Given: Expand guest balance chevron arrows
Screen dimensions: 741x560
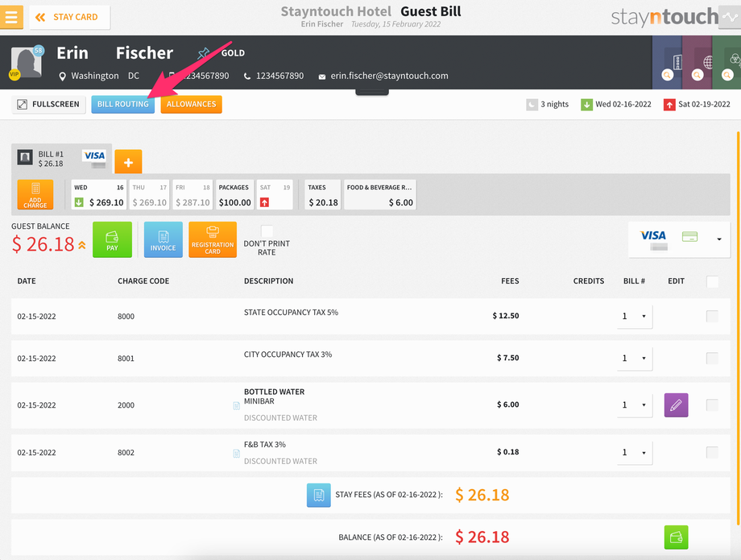Looking at the screenshot, I should point(82,245).
